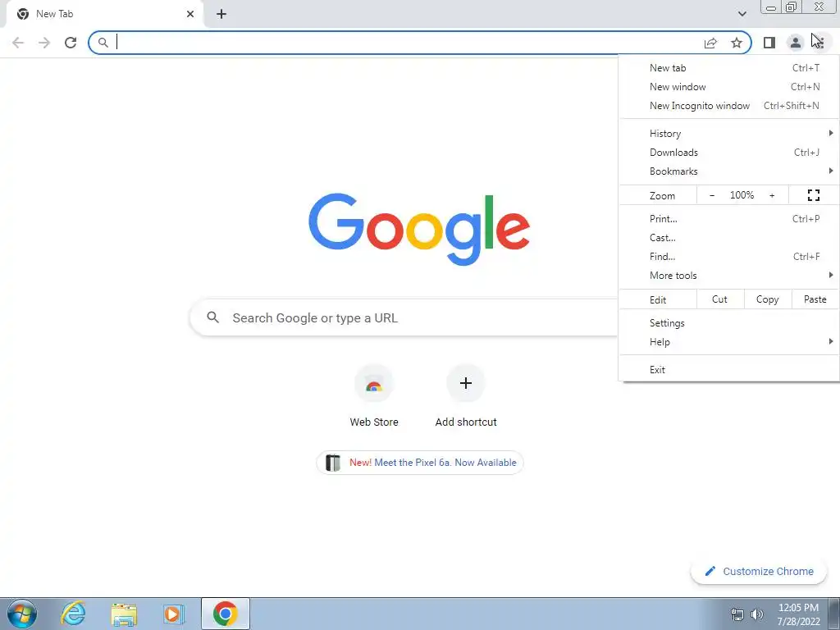This screenshot has width=840, height=630.
Task: Click the forward navigation arrow
Action: (44, 43)
